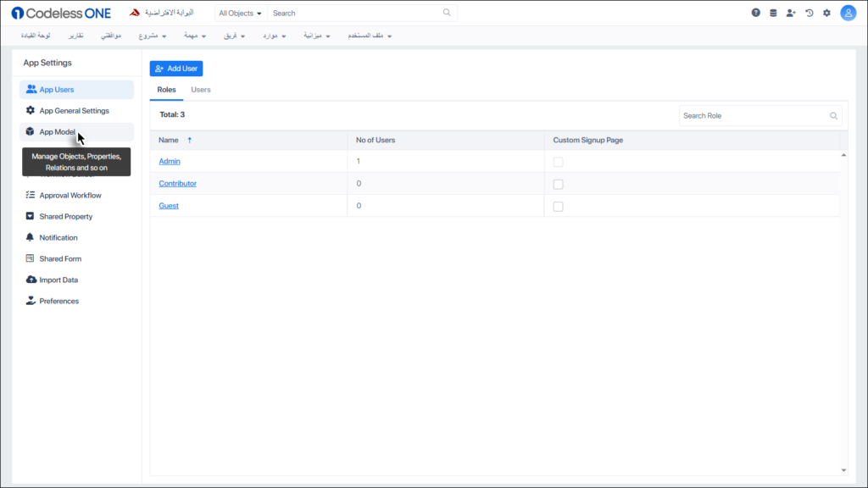The image size is (868, 488).
Task: Open the لوحة القيادة menu item
Action: [36, 36]
